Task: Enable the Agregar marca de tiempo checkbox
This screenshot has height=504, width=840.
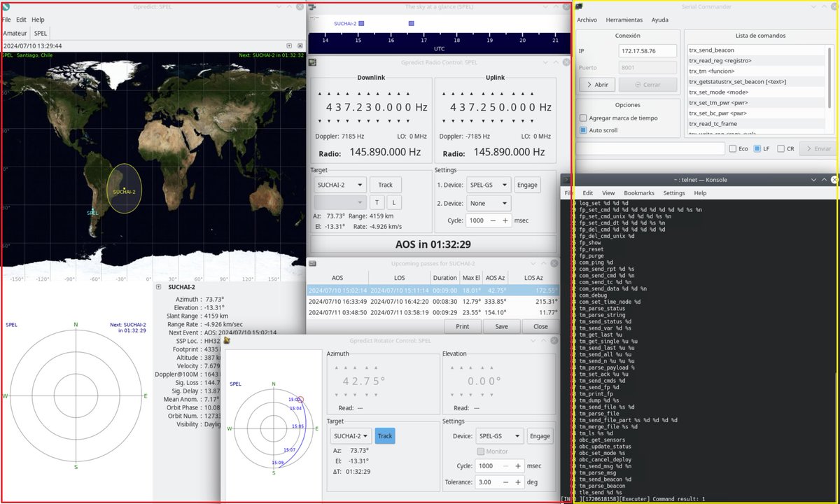Action: pyautogui.click(x=583, y=118)
